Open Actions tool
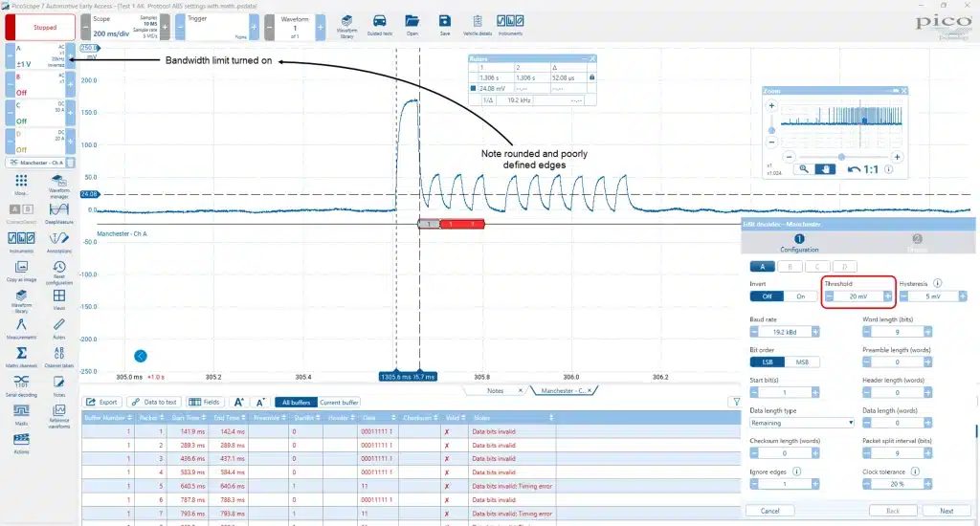This screenshot has width=980, height=526. (x=21, y=443)
